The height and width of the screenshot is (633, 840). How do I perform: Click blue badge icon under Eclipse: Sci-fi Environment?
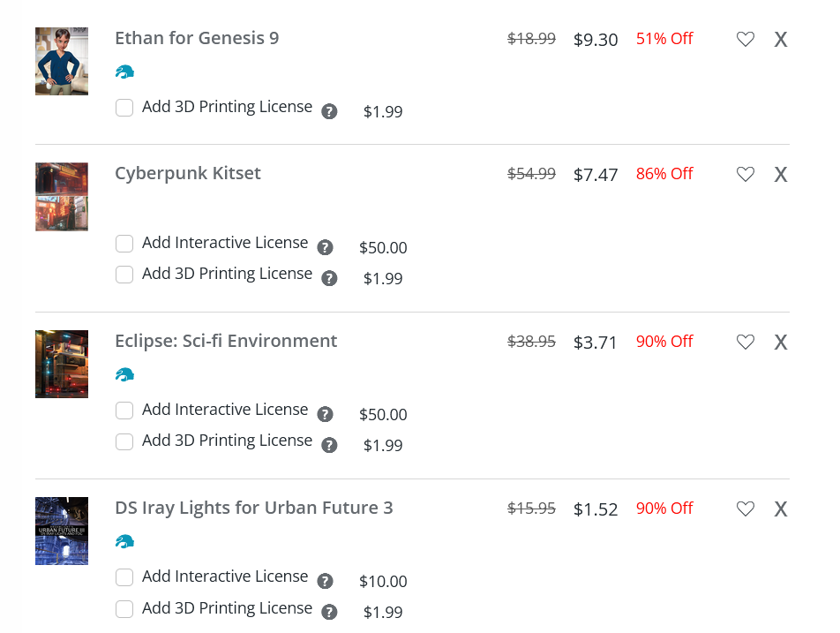pos(124,374)
